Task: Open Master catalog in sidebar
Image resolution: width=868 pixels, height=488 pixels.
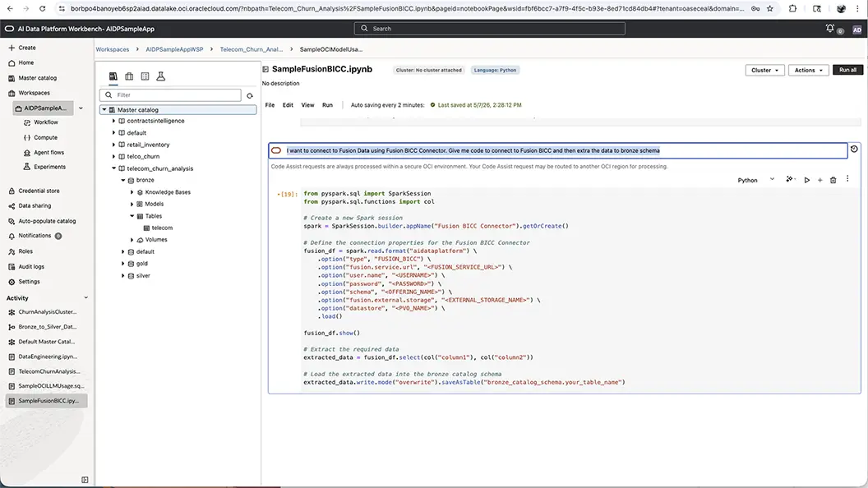Action: [x=33, y=78]
